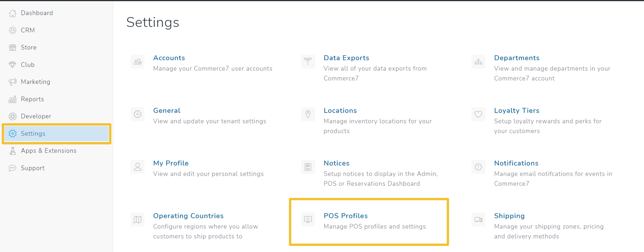Click the Departments org-chart icon
The height and width of the screenshot is (252, 644).
coord(478,62)
